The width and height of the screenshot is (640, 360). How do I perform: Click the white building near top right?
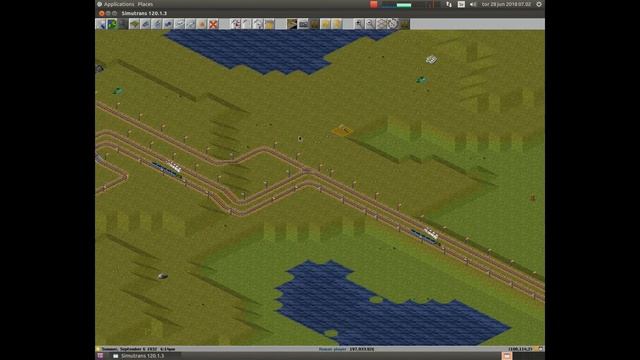[431, 60]
